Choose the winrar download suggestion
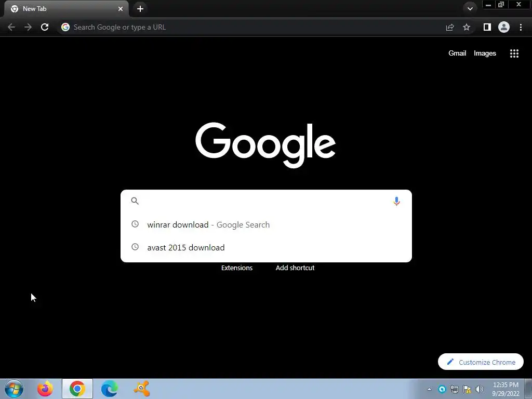This screenshot has height=399, width=532. [x=266, y=224]
